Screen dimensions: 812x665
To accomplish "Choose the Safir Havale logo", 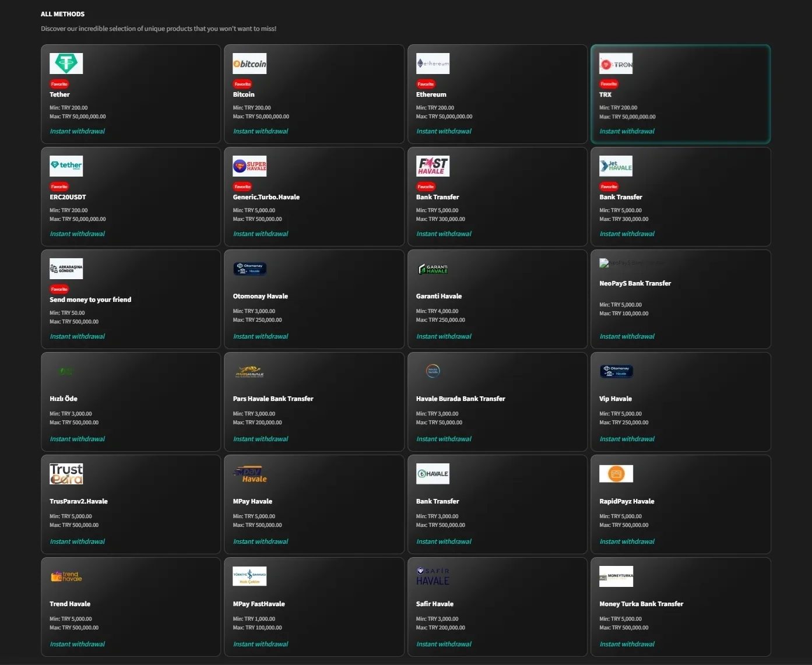I will coord(433,576).
